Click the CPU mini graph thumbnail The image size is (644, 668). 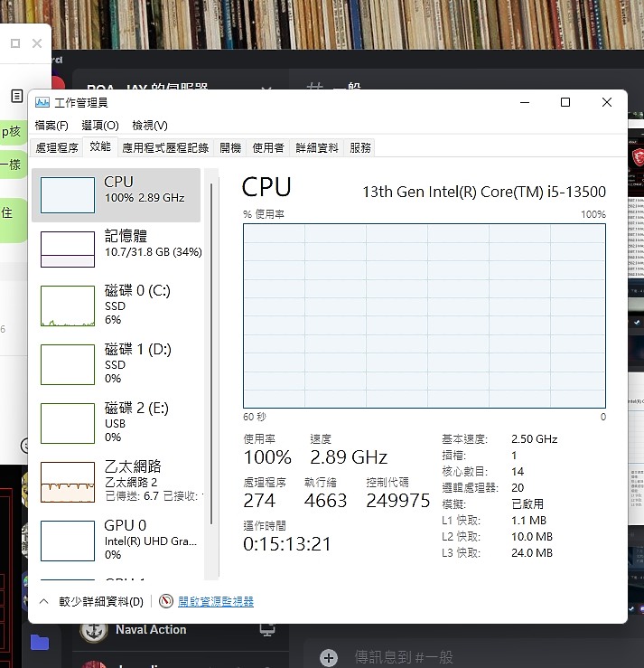click(68, 195)
